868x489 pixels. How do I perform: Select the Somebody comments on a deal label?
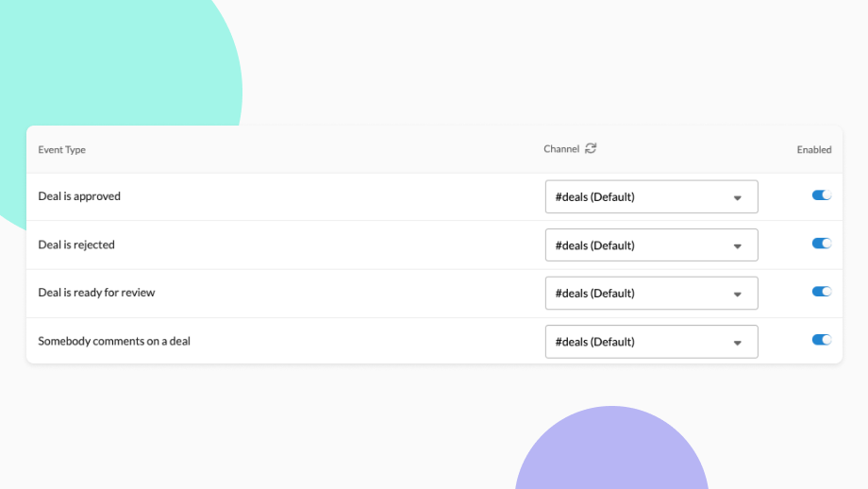click(x=114, y=341)
